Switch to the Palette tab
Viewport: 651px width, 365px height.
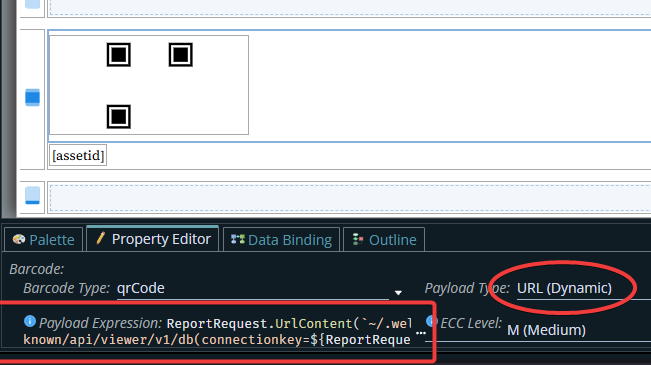[44, 240]
